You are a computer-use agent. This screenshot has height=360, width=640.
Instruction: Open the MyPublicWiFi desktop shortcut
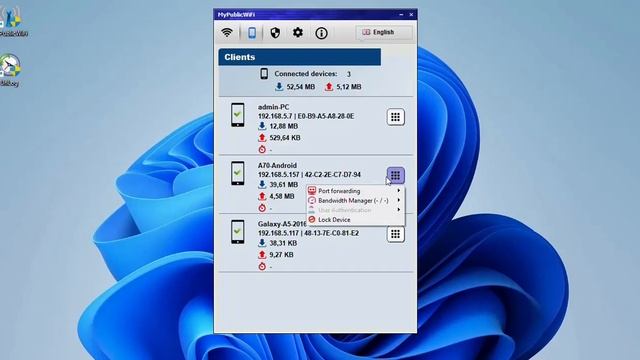tap(11, 21)
